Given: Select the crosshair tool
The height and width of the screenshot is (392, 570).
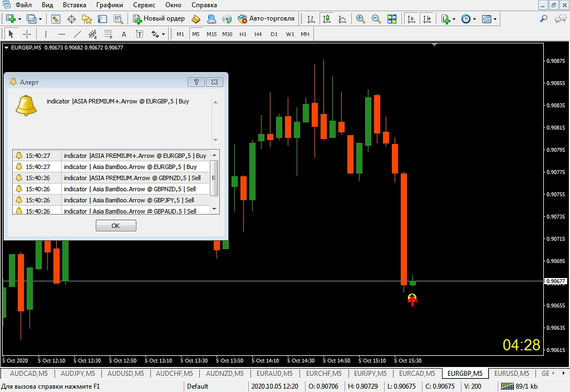Looking at the screenshot, I should click(27, 34).
